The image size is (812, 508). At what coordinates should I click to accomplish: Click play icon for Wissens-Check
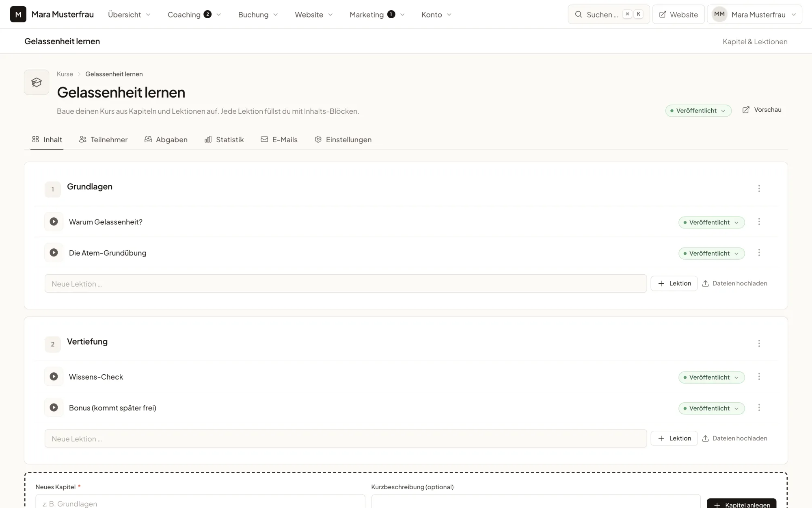click(x=54, y=376)
